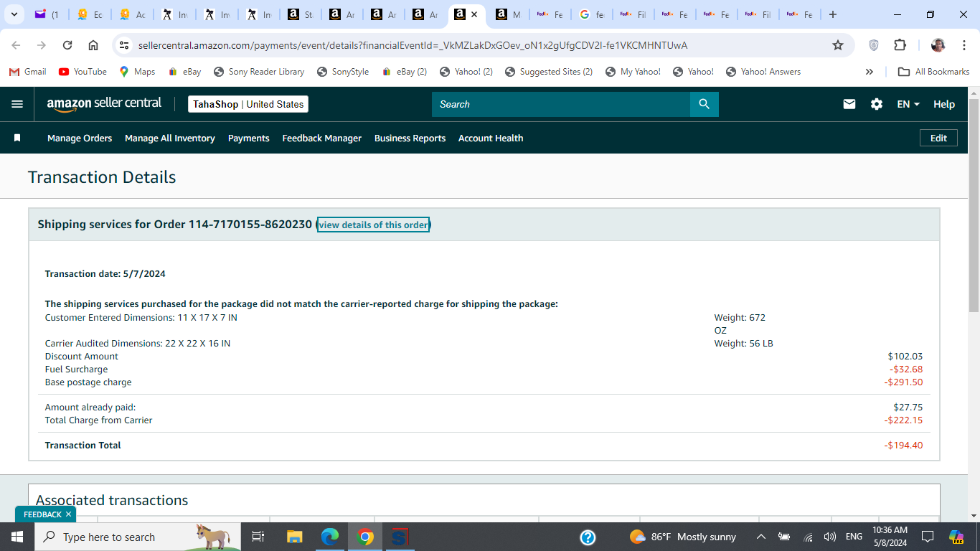Open the messages envelope icon
The width and height of the screenshot is (980, 551).
[849, 104]
